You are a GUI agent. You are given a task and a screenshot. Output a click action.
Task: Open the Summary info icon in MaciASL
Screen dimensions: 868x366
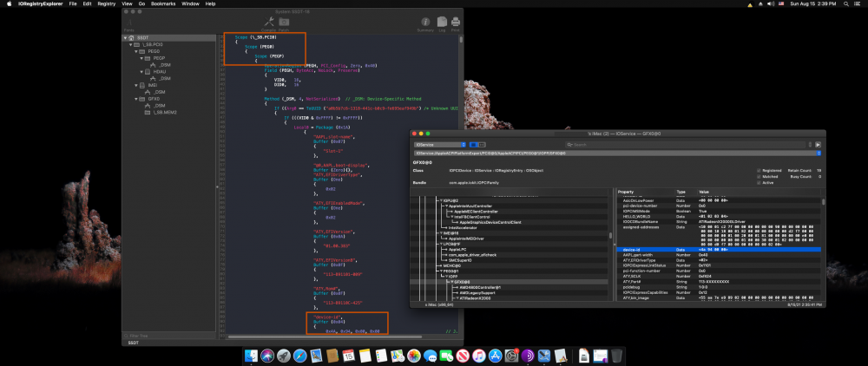click(x=425, y=23)
